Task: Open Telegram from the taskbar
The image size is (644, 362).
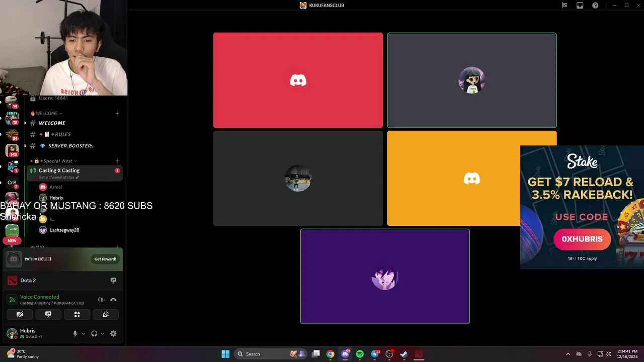Action: (375, 354)
